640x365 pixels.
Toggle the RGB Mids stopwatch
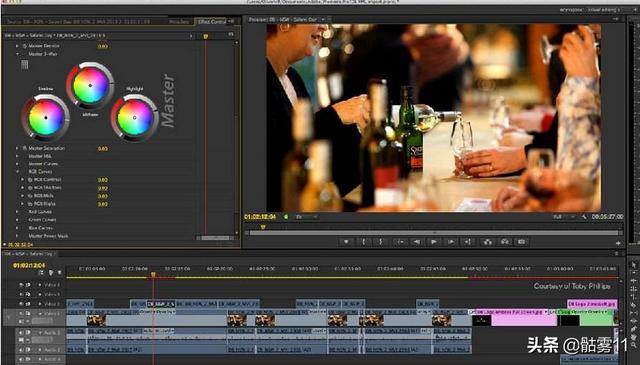tap(30, 196)
